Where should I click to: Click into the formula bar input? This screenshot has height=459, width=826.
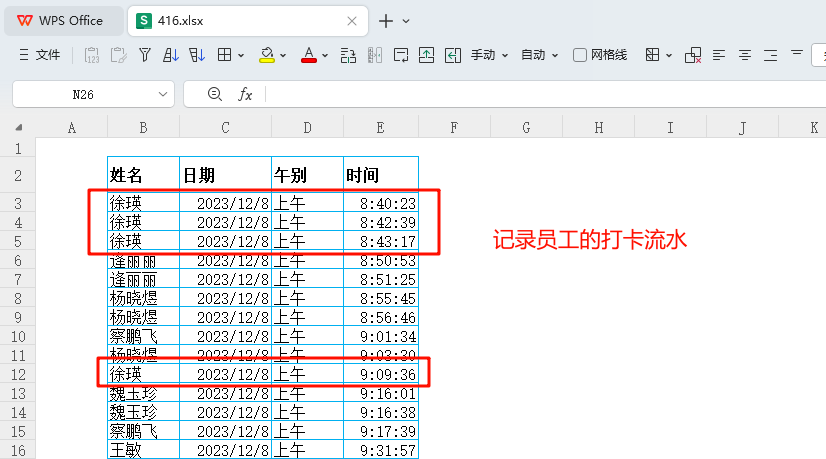point(545,94)
